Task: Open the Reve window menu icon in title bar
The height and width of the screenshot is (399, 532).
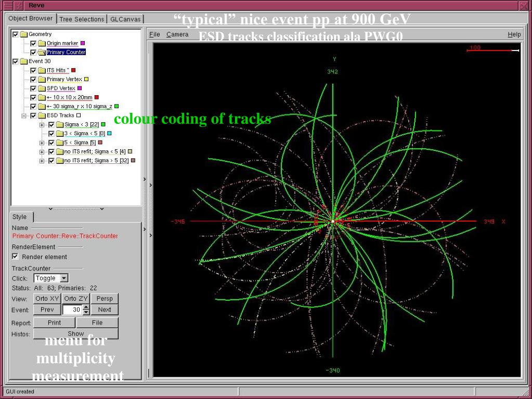Action: [7, 5]
